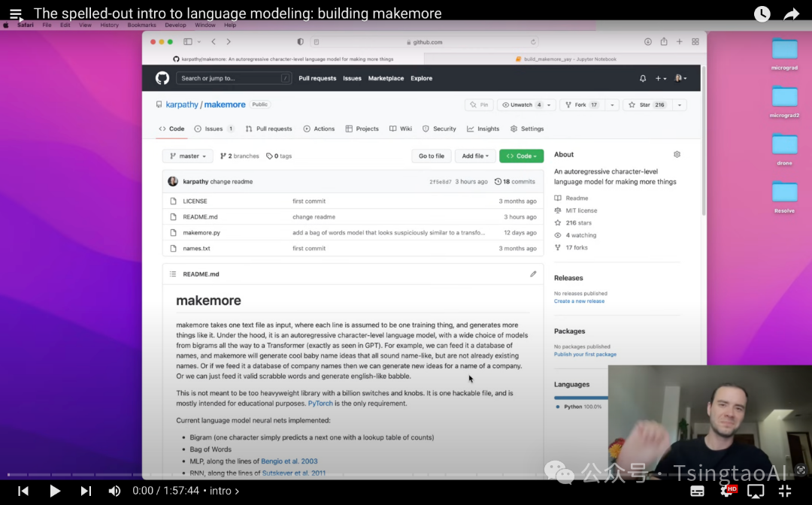812x505 pixels.
Task: Open the names.txt file
Action: 196,248
